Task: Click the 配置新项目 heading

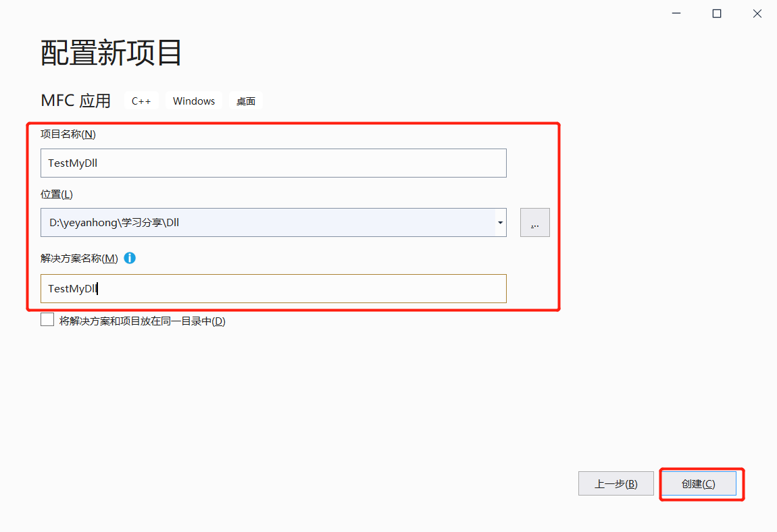Action: [110, 53]
